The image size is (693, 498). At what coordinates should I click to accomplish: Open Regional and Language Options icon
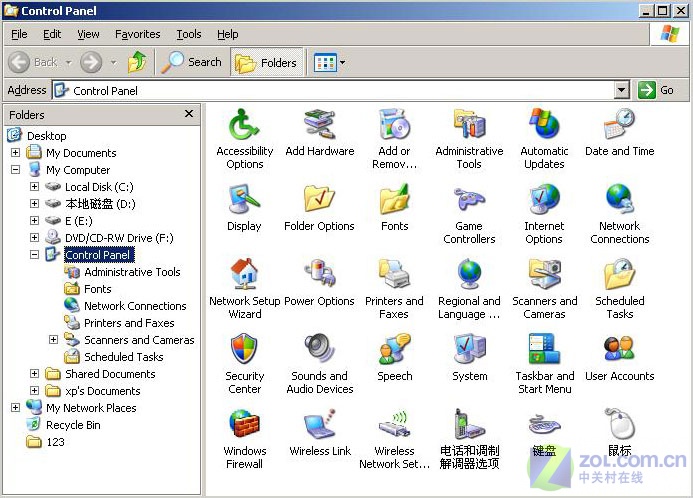[x=469, y=274]
